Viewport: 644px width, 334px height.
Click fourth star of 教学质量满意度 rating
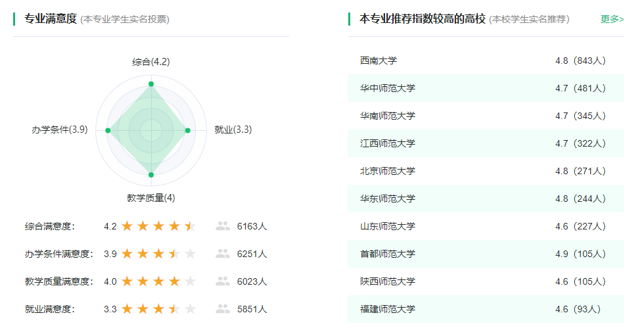tap(174, 281)
